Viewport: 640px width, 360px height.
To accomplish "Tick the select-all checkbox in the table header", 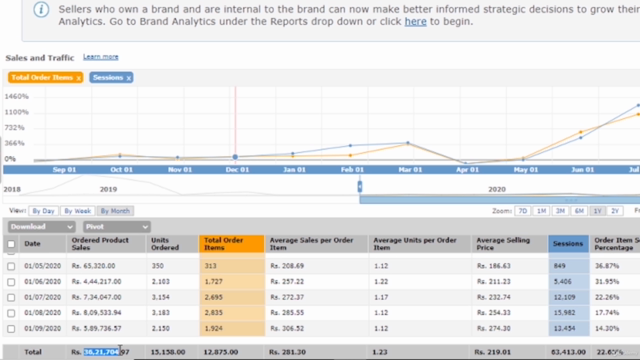I will [x=11, y=244].
